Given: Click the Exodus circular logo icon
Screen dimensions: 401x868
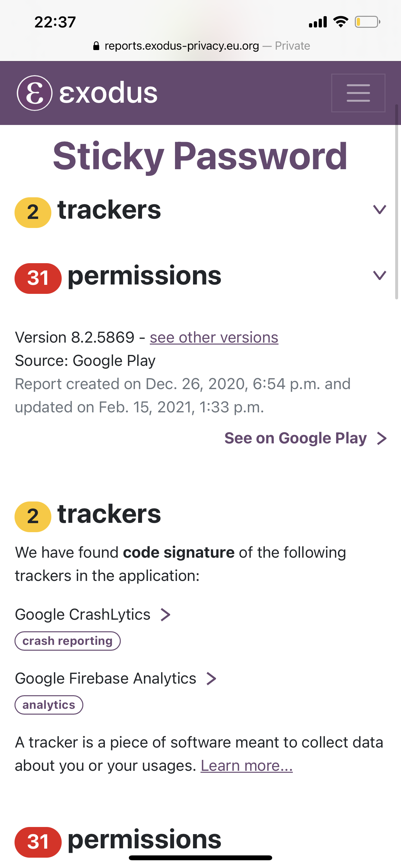Looking at the screenshot, I should [34, 93].
